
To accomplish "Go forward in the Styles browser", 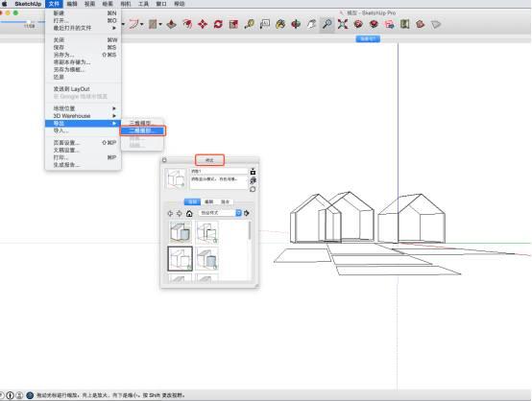I will click(x=180, y=213).
